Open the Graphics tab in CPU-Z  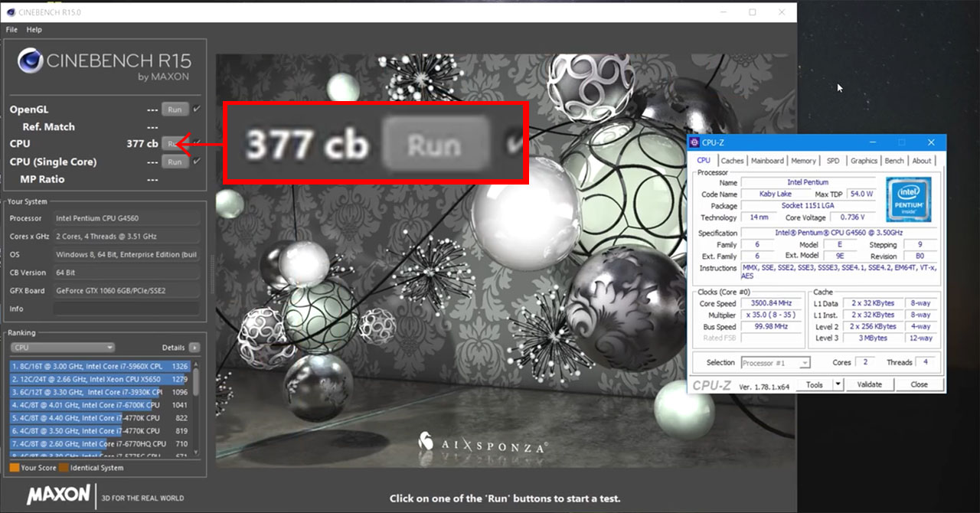tap(864, 161)
